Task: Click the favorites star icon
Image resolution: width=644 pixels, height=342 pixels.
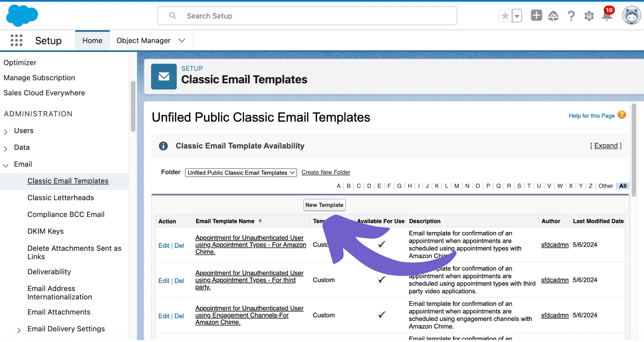Action: coord(505,16)
